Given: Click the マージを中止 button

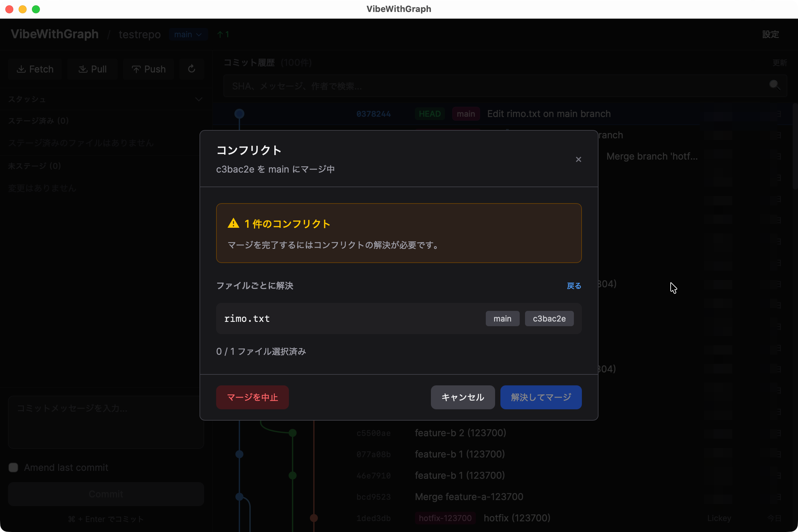Looking at the screenshot, I should tap(252, 397).
